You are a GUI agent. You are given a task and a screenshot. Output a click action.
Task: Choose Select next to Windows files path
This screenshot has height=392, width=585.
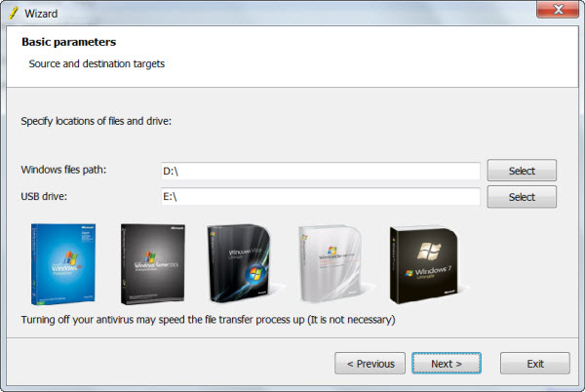point(522,171)
